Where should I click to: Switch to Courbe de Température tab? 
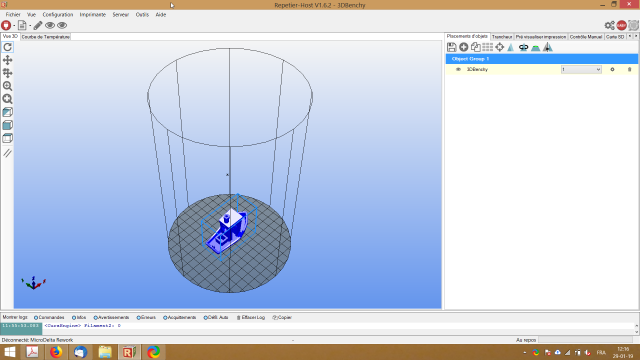(46, 37)
